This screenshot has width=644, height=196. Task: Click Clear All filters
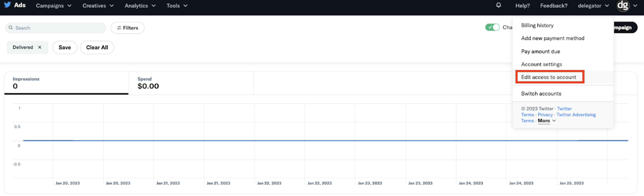97,47
